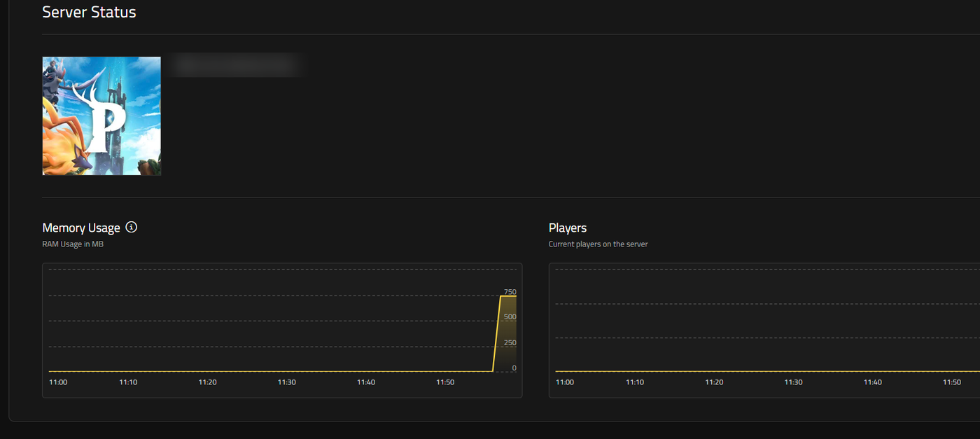Click 11:00 on the Memory Usage axis
This screenshot has height=439, width=980.
tap(58, 382)
